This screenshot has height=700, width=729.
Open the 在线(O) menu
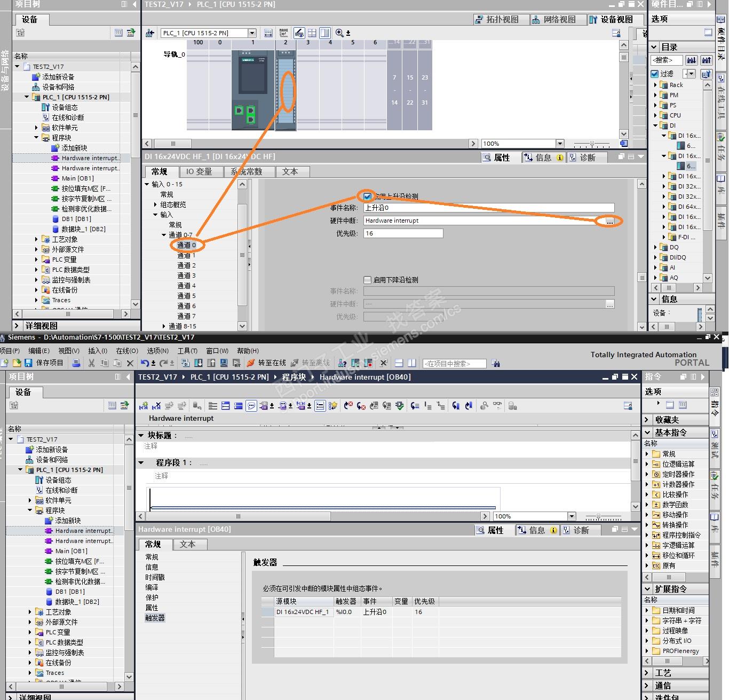click(127, 351)
